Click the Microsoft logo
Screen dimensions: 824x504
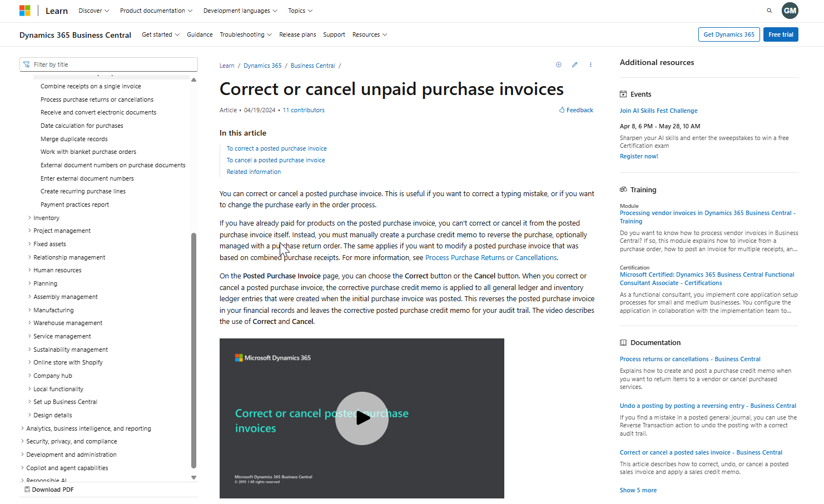24,11
